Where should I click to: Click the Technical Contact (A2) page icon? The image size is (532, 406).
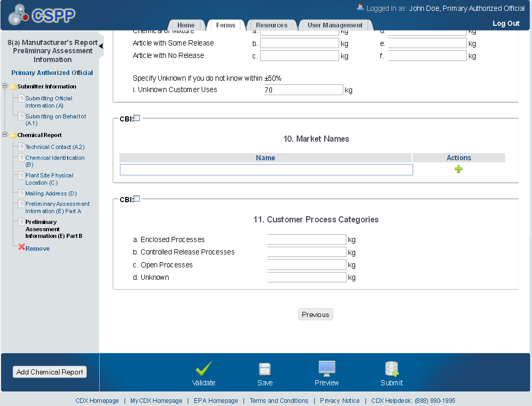[21, 147]
